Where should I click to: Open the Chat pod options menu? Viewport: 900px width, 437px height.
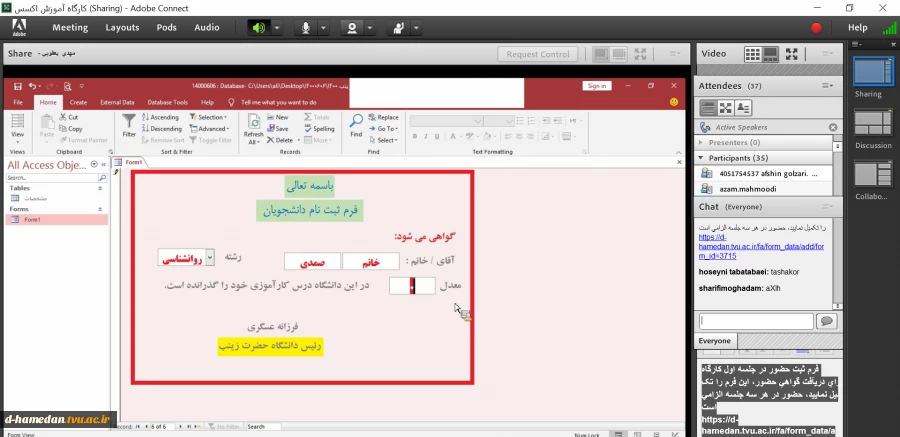point(827,207)
